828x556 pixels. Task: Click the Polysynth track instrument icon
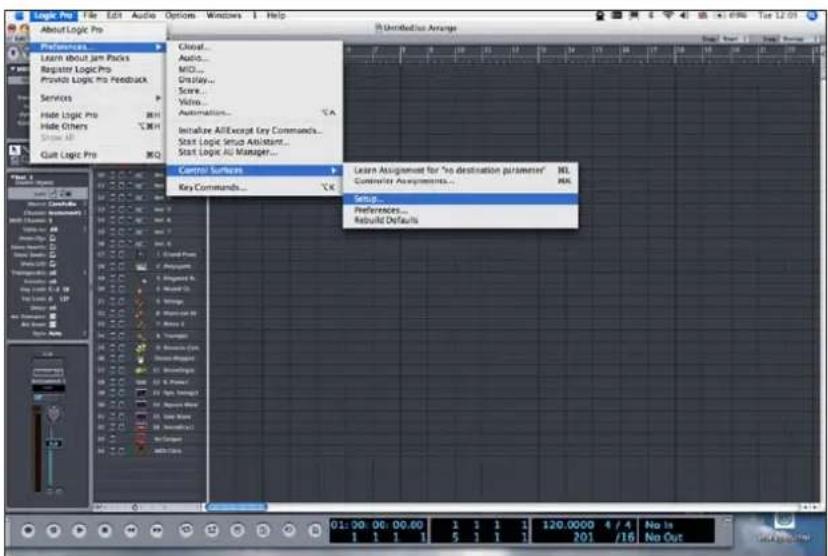pyautogui.click(x=141, y=267)
